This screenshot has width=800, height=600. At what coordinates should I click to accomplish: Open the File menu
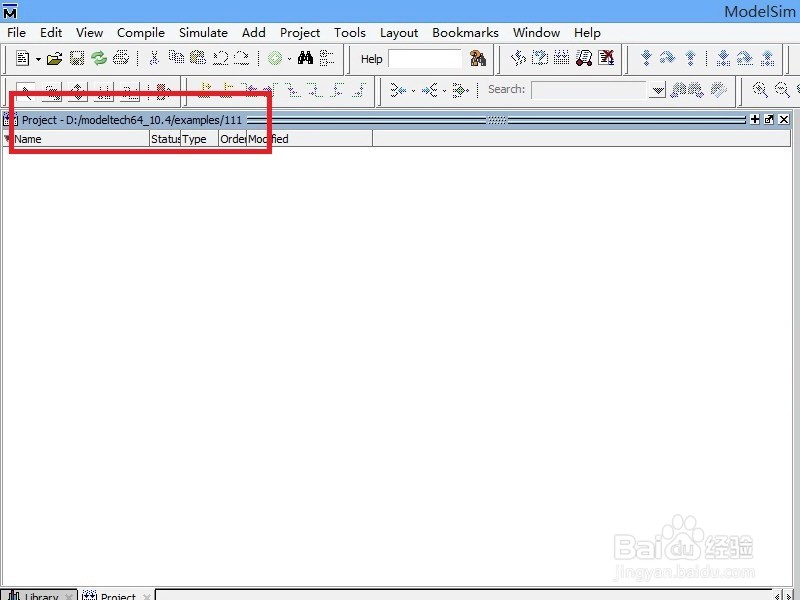click(16, 33)
